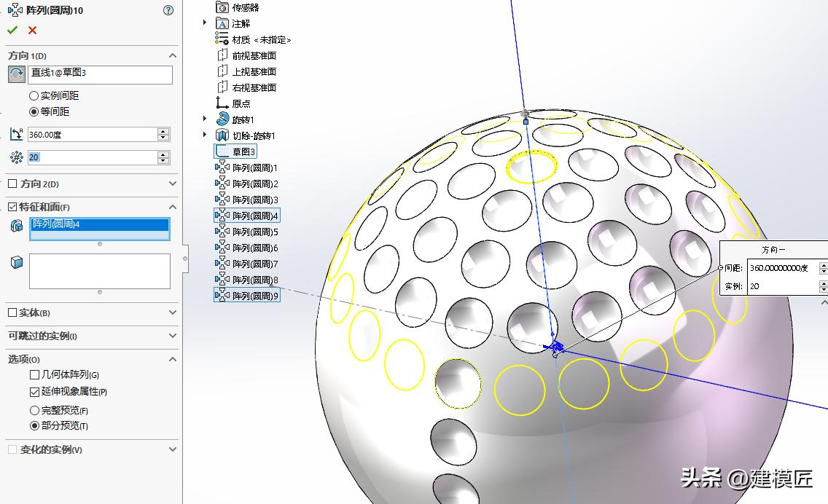Enable the 几何体阵列(G) checkbox
828x504 pixels.
point(33,374)
